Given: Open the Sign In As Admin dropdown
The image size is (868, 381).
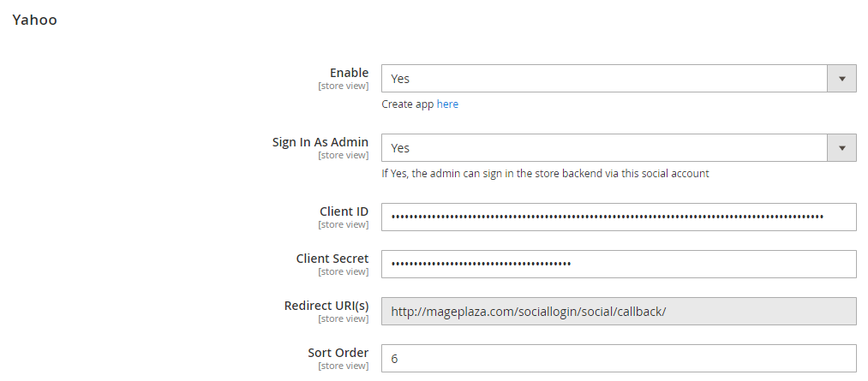Looking at the screenshot, I should pos(604,148).
